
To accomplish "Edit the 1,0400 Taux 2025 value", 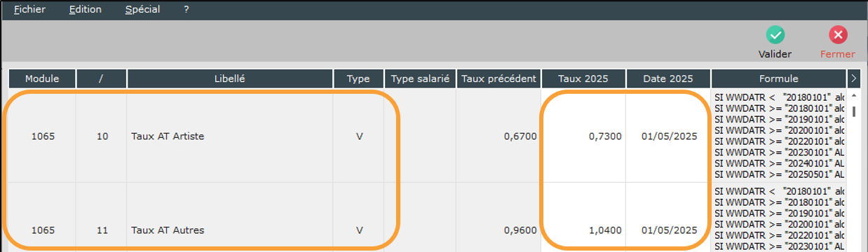I will (x=605, y=230).
